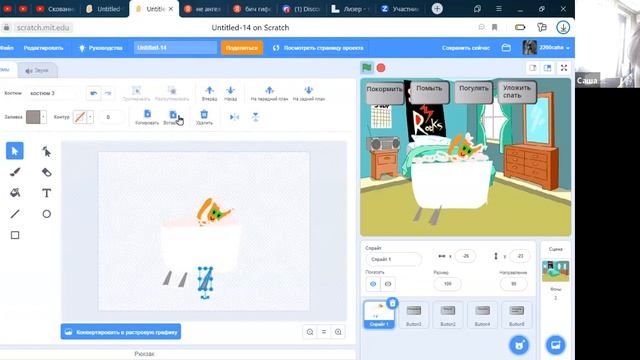
Task: Select the Stage backdrop thumbnail
Action: (556, 271)
